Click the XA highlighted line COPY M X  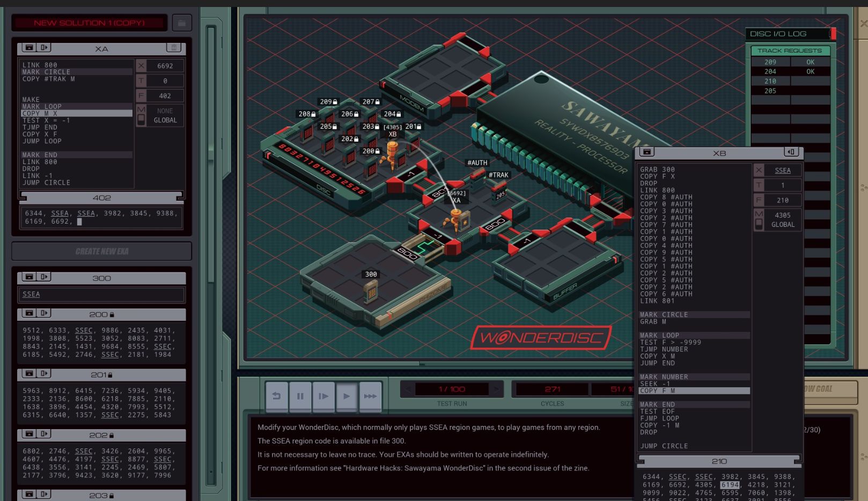pos(77,113)
